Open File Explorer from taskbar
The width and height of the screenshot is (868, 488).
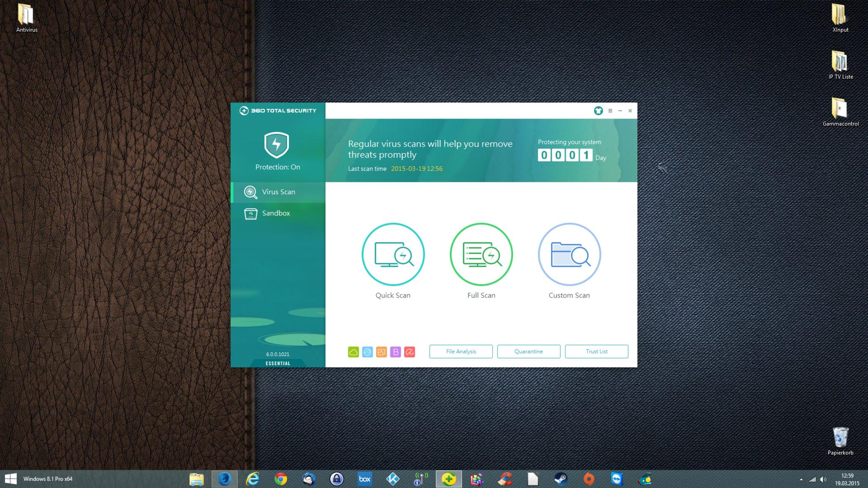196,479
